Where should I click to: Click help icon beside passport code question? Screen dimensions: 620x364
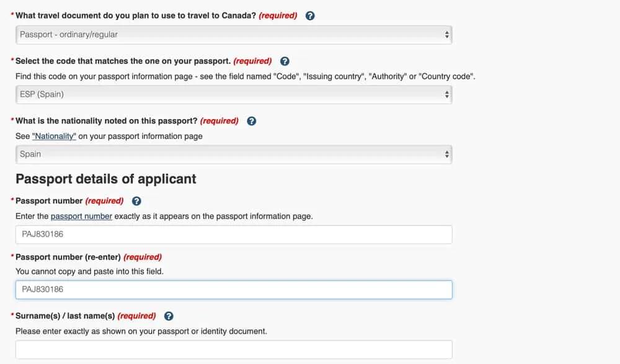(285, 61)
